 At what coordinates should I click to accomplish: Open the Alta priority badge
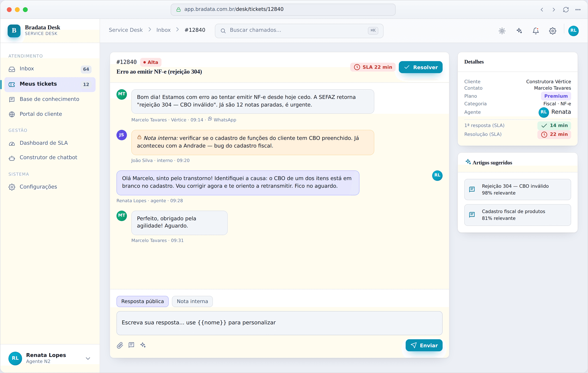point(151,62)
